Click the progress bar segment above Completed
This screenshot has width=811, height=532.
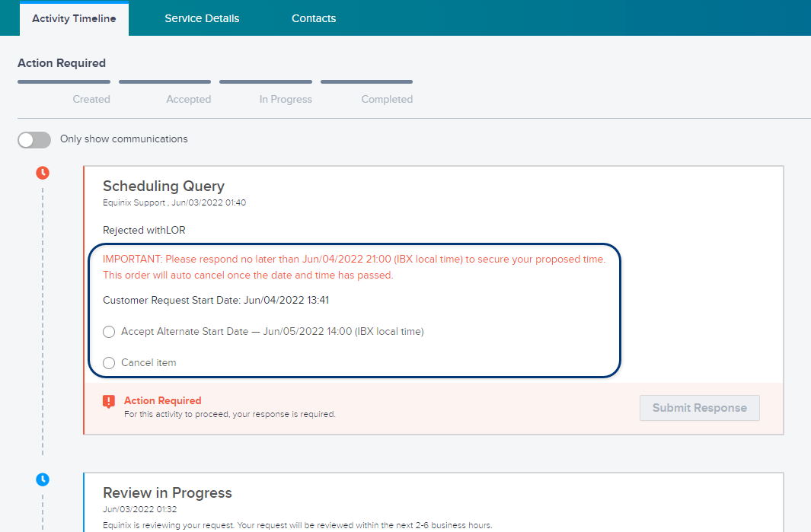click(366, 81)
